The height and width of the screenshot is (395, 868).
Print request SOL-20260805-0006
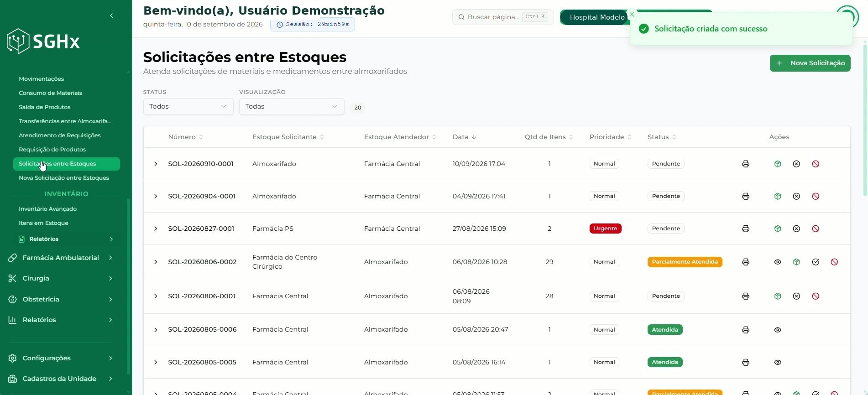pyautogui.click(x=746, y=330)
